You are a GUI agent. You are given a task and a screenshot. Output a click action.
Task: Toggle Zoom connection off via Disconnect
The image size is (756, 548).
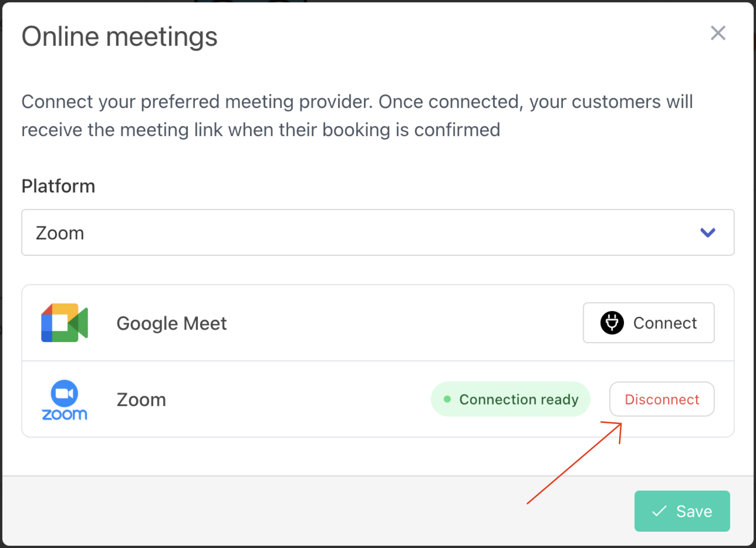[x=661, y=399]
